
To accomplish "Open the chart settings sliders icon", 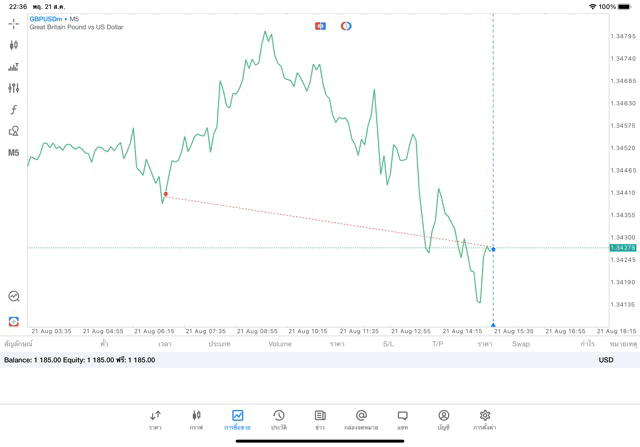I will coord(13,88).
